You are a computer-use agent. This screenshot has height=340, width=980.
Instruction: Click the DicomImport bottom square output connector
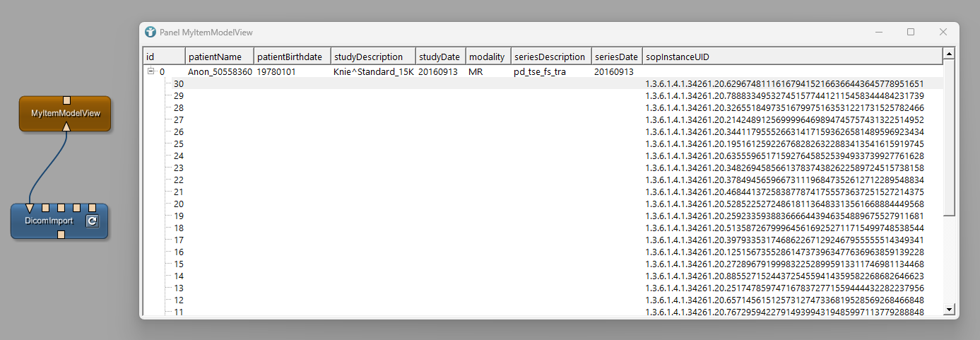click(x=61, y=235)
